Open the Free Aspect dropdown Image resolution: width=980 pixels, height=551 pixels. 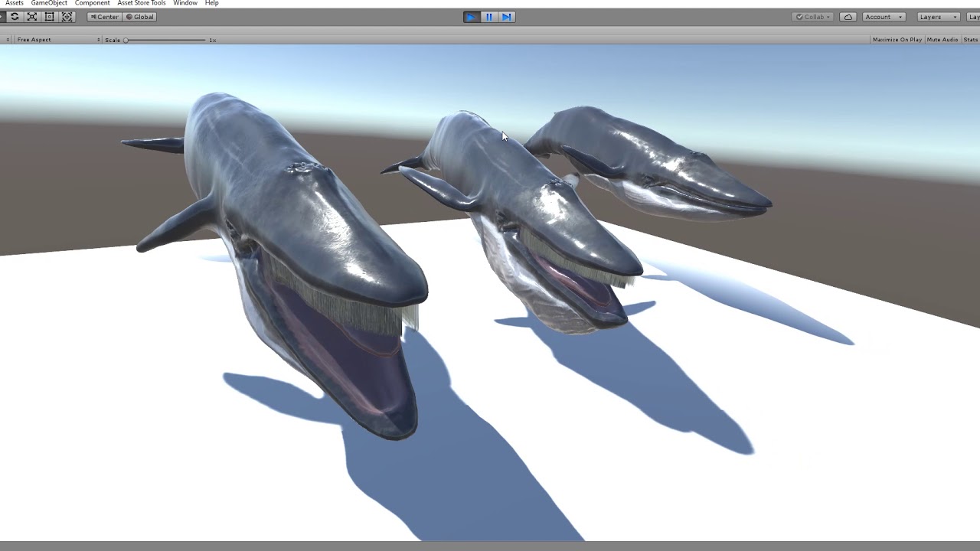pyautogui.click(x=57, y=40)
